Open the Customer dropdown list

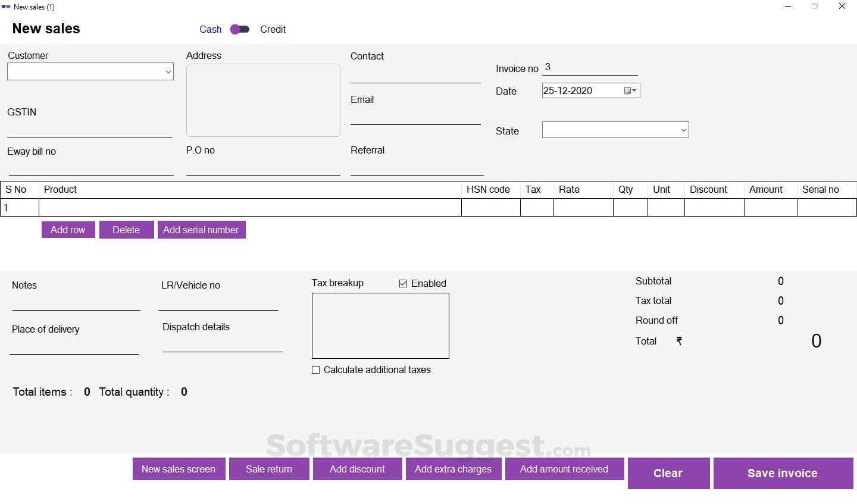168,71
